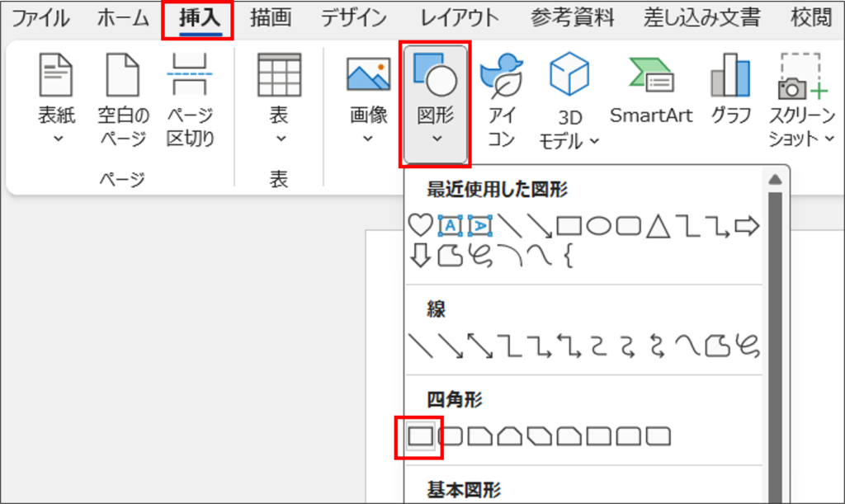
Task: Choose the rectangle under the 四角形 section
Action: 421,436
